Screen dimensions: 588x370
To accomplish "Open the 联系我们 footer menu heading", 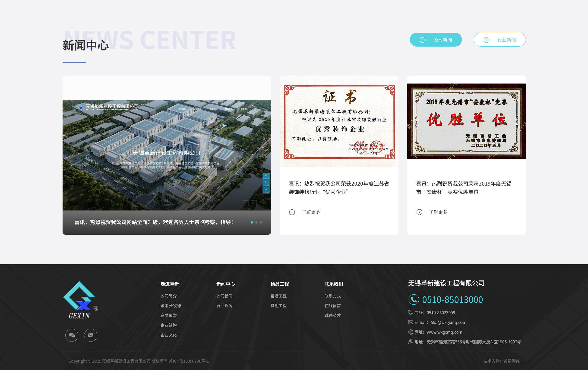I will [334, 284].
